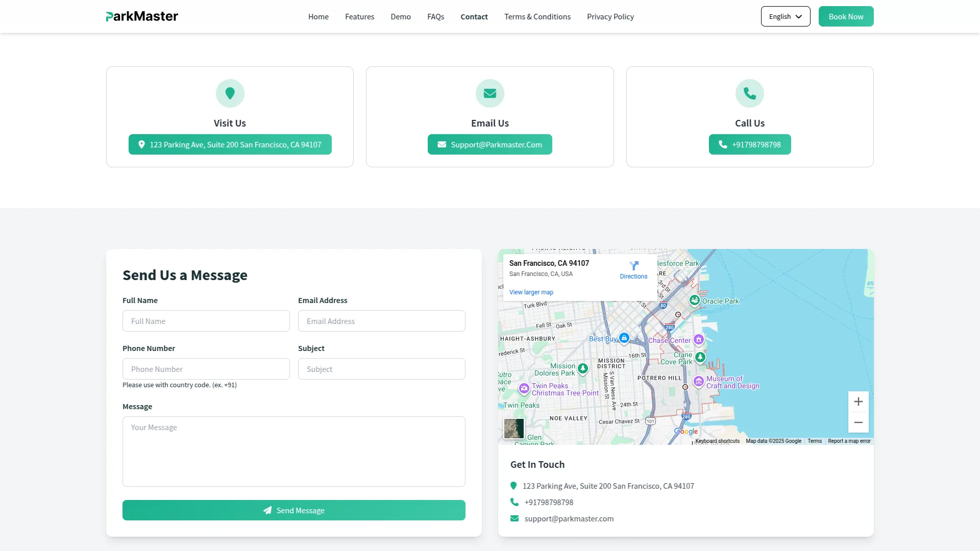Navigate to the FAQs section
980x551 pixels.
click(x=435, y=16)
